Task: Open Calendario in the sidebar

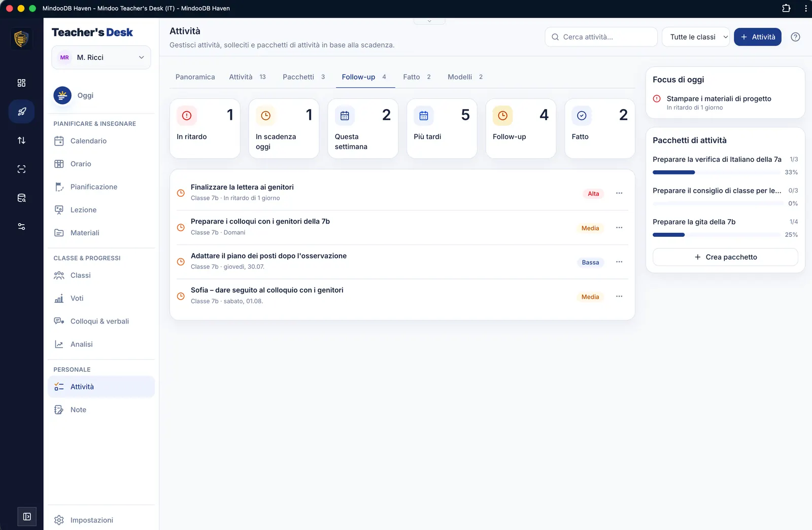Action: pyautogui.click(x=101, y=141)
